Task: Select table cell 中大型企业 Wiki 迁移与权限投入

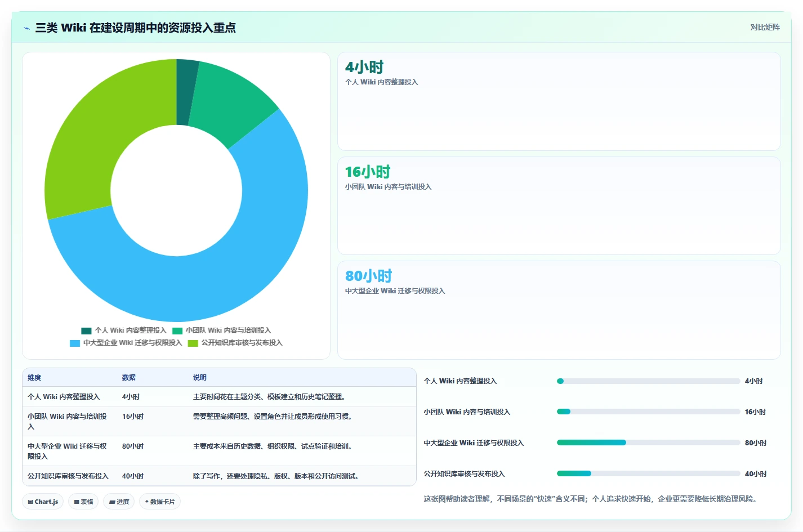Action: point(67,451)
